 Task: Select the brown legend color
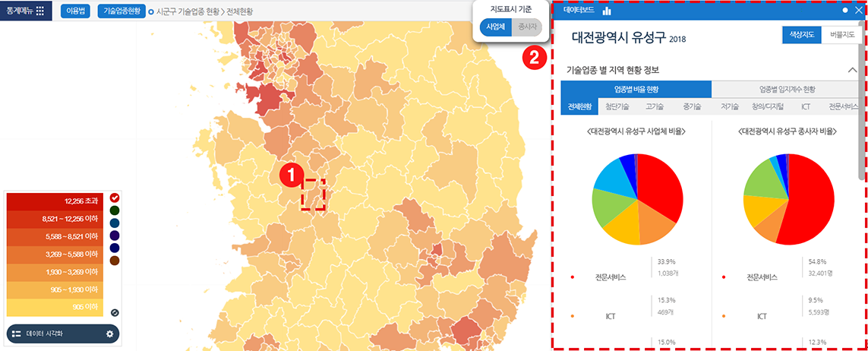click(x=115, y=260)
